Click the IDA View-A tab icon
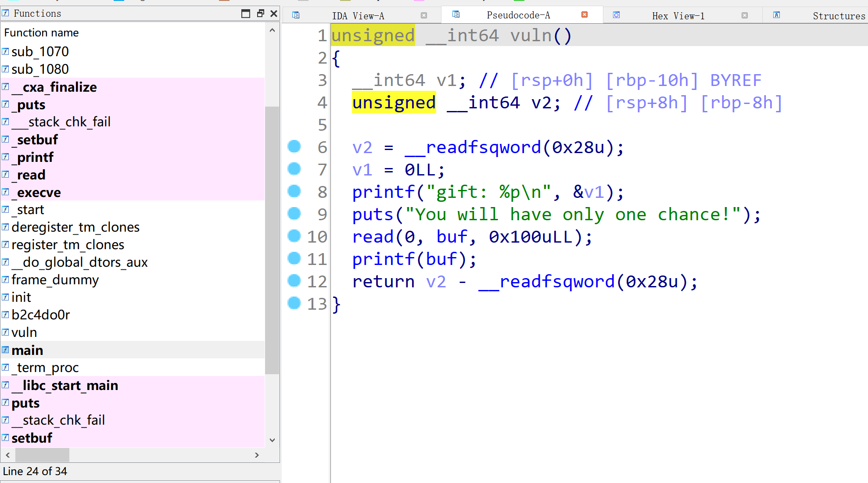This screenshot has width=868, height=483. click(296, 15)
